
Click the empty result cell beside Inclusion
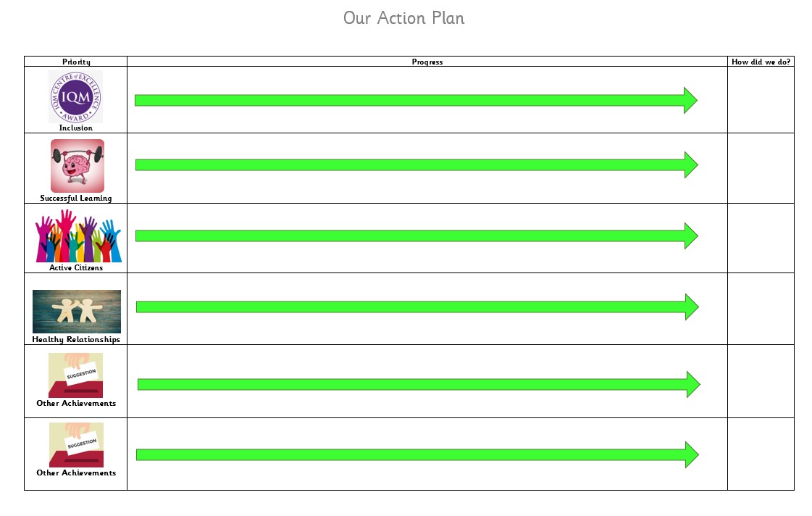click(x=761, y=100)
